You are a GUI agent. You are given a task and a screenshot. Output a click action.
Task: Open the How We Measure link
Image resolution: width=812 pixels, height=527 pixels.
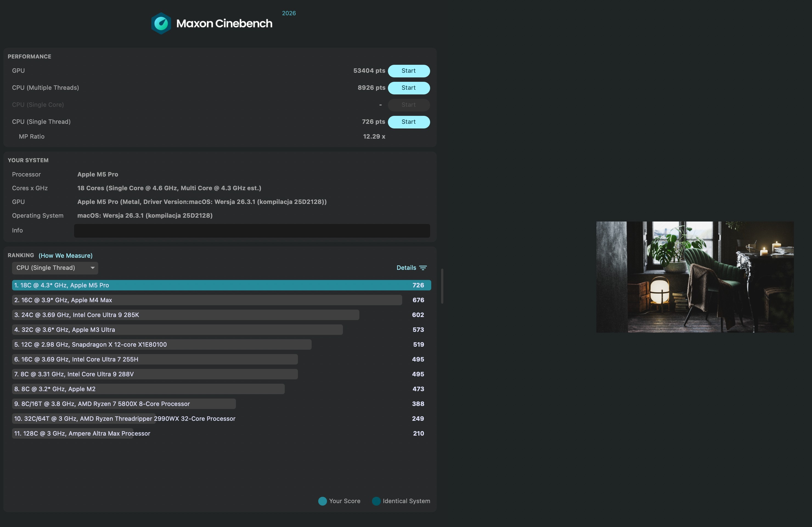pyautogui.click(x=66, y=256)
